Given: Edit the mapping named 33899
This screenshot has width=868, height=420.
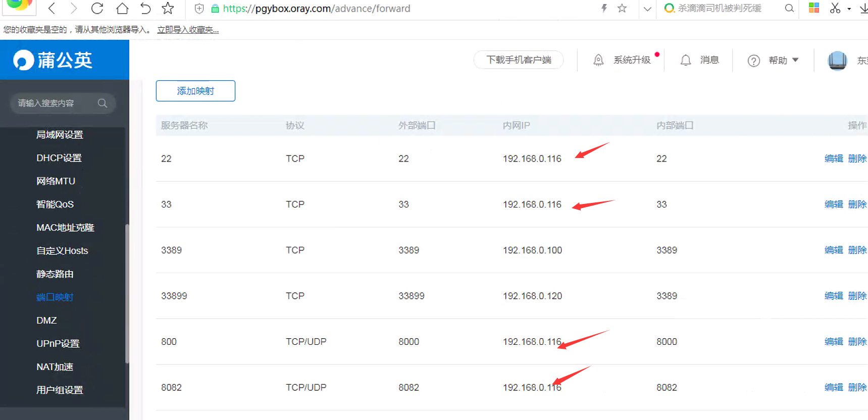Looking at the screenshot, I should click(834, 296).
